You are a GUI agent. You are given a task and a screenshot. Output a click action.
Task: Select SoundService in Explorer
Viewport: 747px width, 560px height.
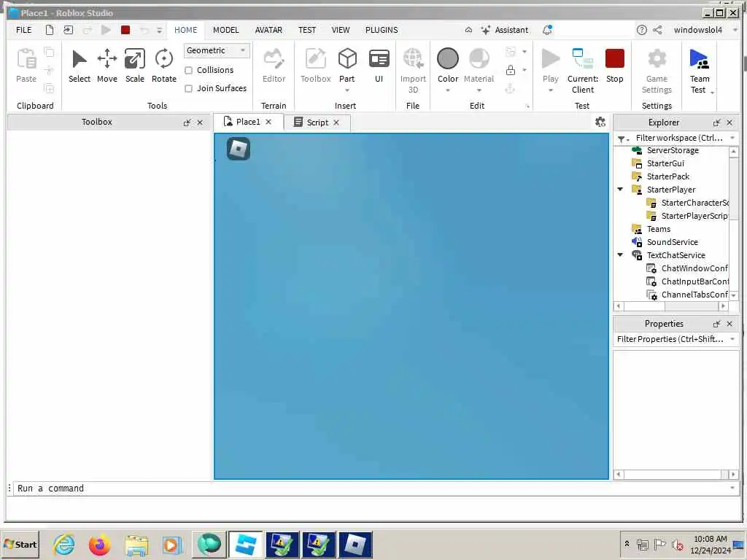pos(672,242)
